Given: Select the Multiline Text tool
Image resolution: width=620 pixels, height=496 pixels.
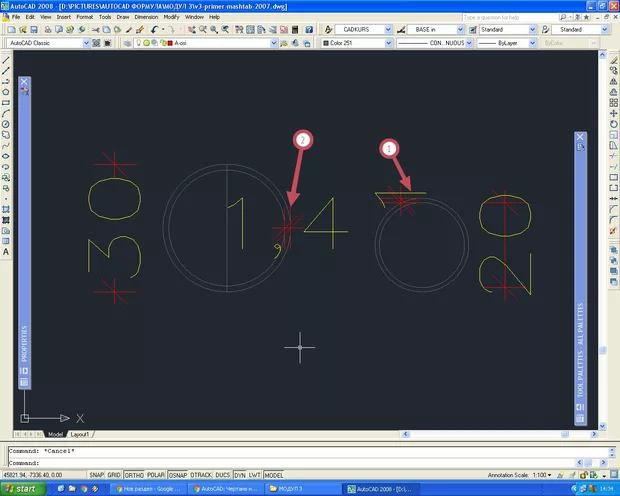Looking at the screenshot, I should pyautogui.click(x=7, y=252).
